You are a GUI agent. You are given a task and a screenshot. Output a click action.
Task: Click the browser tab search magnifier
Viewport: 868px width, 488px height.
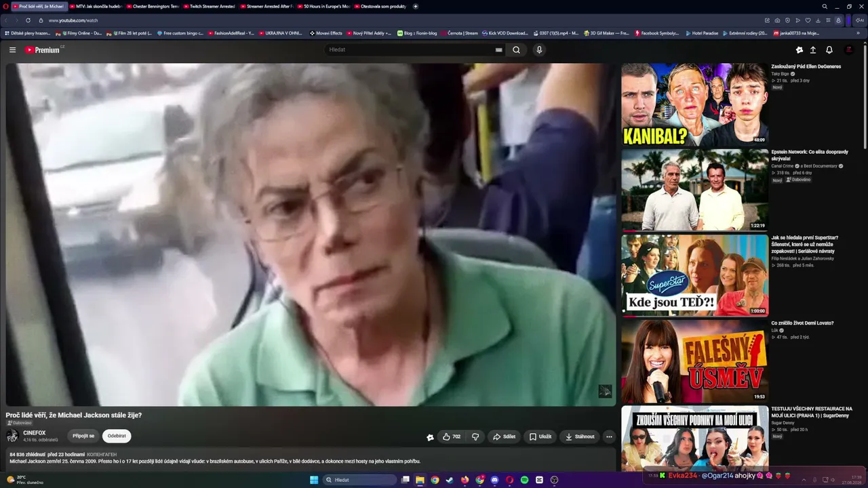pos(825,6)
